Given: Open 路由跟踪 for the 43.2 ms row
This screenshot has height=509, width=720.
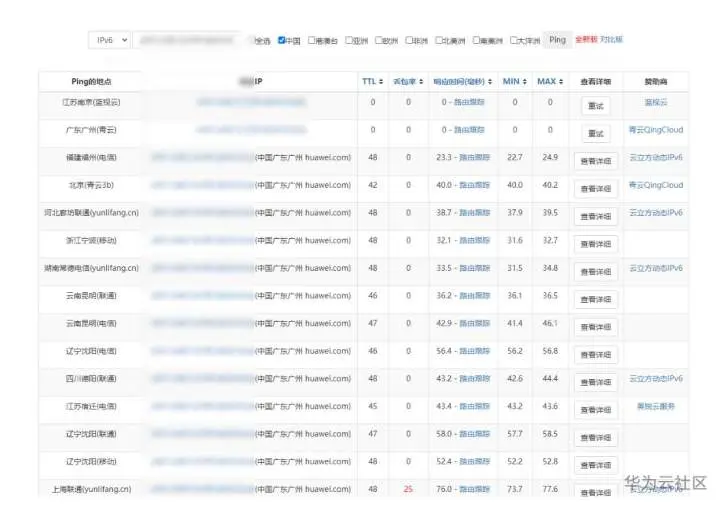Looking at the screenshot, I should coord(475,379).
